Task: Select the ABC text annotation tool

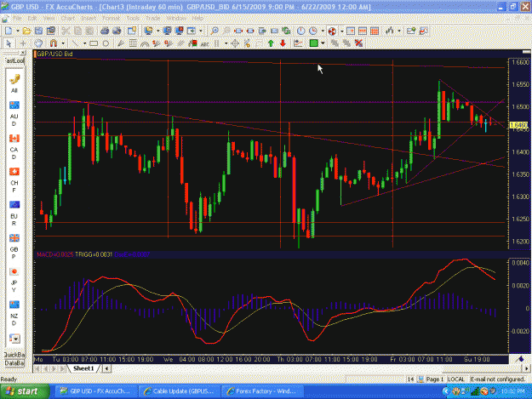Action: [205, 43]
